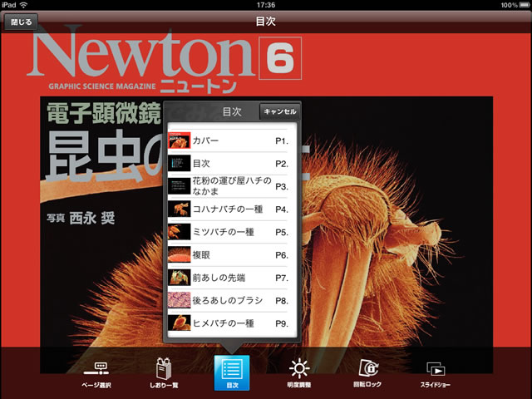Open the 明度調整 brightness adjustment icon
Image resolution: width=532 pixels, height=399 pixels.
[299, 373]
